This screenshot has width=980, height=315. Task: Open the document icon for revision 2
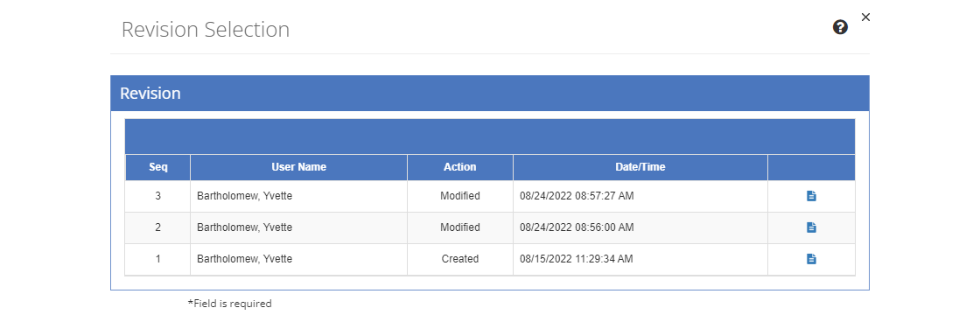tap(811, 227)
